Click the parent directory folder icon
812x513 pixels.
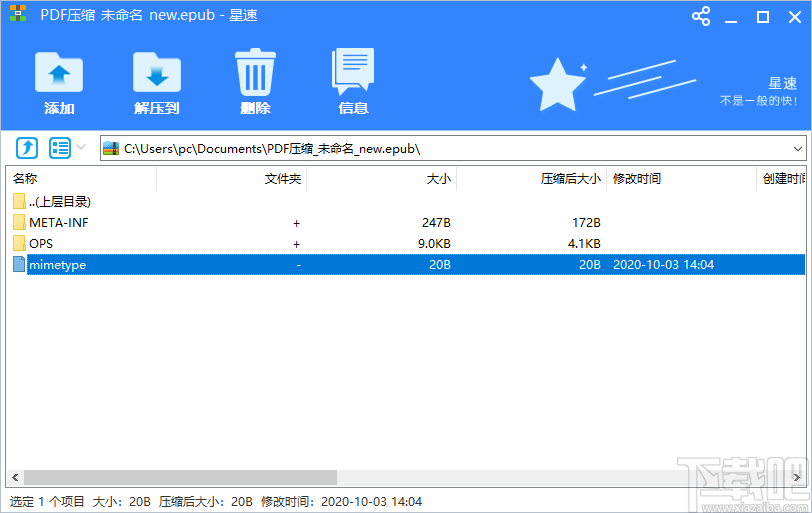19,201
